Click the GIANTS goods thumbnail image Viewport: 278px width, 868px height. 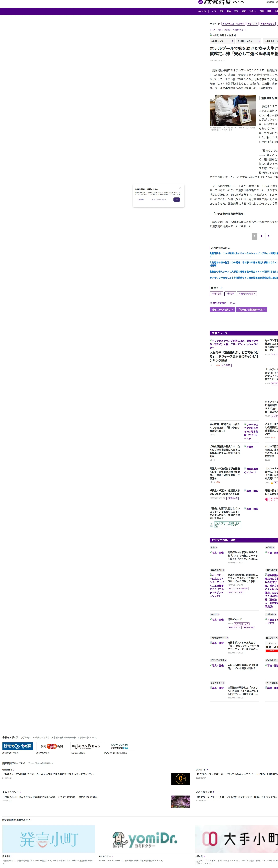(181, 779)
